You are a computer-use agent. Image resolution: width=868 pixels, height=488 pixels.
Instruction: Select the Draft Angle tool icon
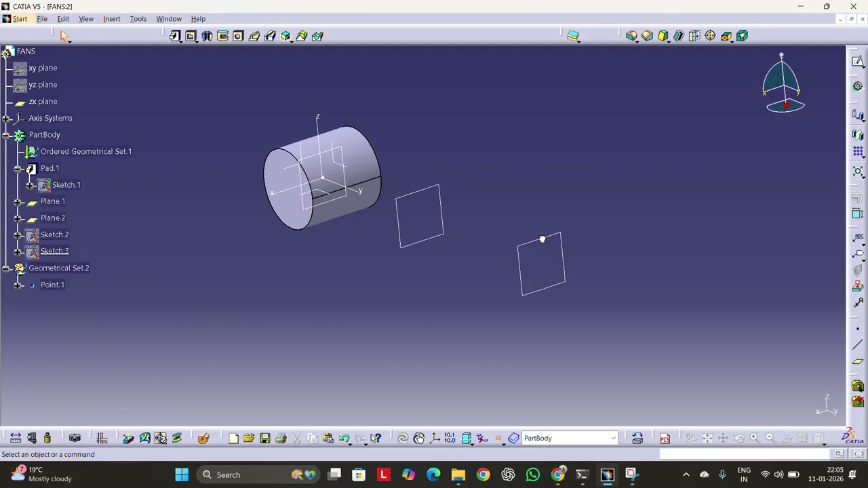[x=663, y=36]
